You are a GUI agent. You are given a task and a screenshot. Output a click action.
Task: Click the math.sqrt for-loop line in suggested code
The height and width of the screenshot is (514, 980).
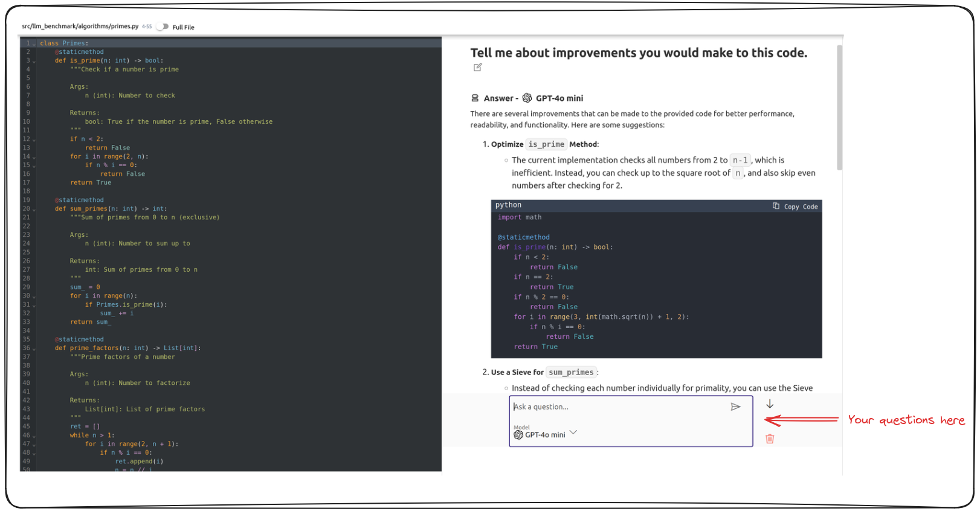pyautogui.click(x=602, y=317)
